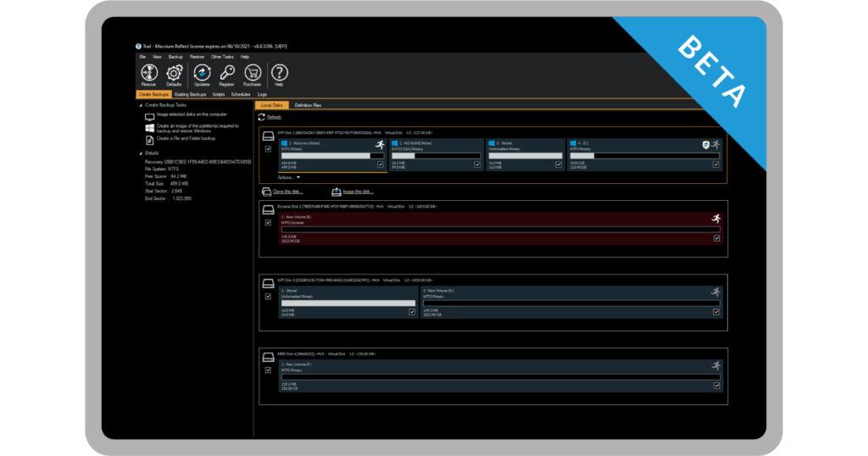Click the Recovery partition usage bar
868x456 pixels.
332,156
